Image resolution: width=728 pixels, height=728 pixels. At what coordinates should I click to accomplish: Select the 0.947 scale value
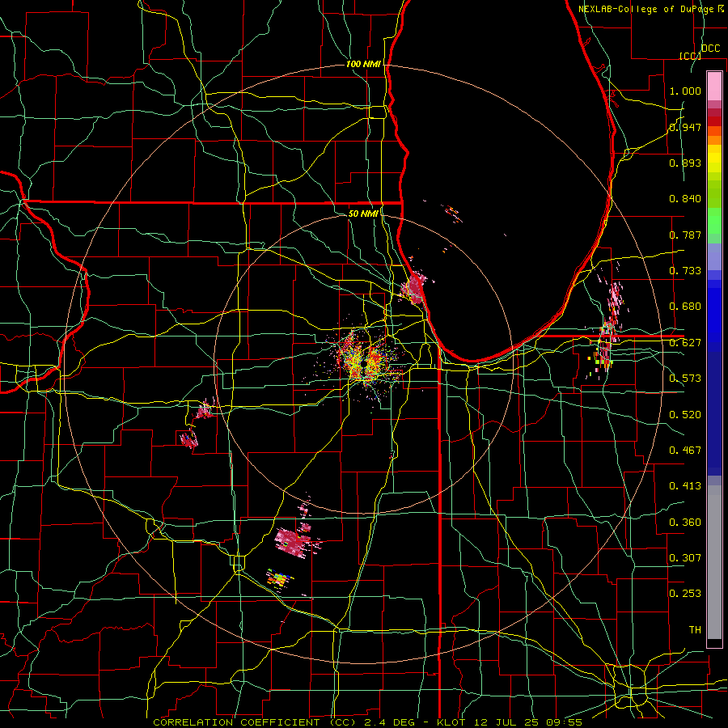pos(685,127)
